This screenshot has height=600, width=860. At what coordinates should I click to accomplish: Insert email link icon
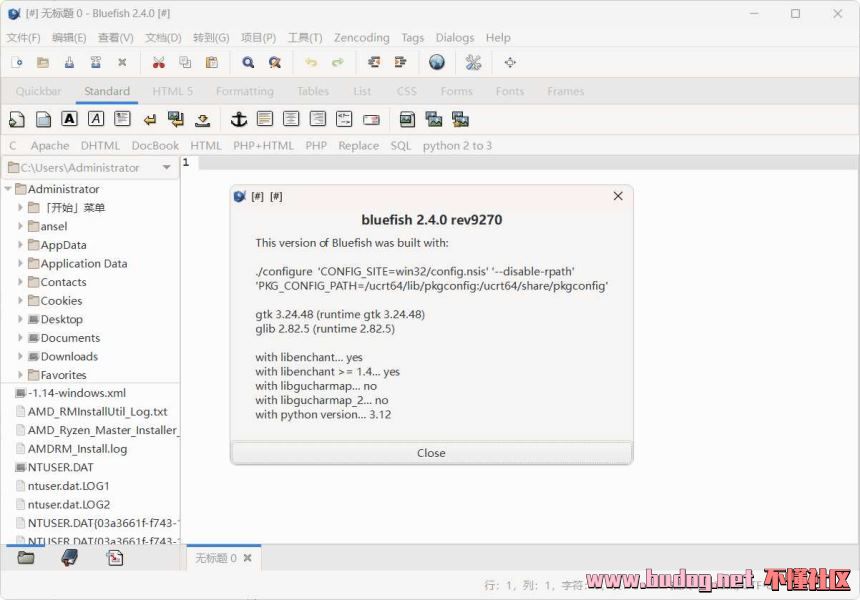pyautogui.click(x=371, y=120)
